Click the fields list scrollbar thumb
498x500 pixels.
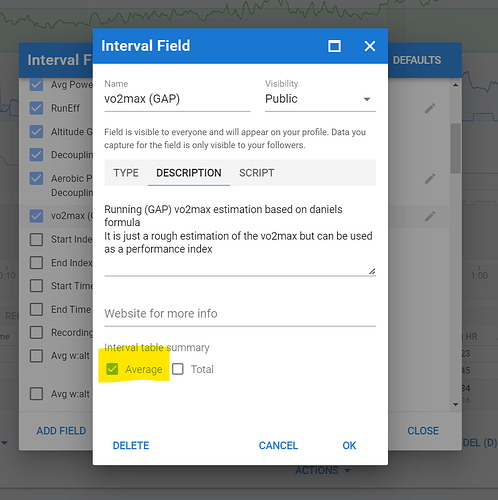click(455, 148)
